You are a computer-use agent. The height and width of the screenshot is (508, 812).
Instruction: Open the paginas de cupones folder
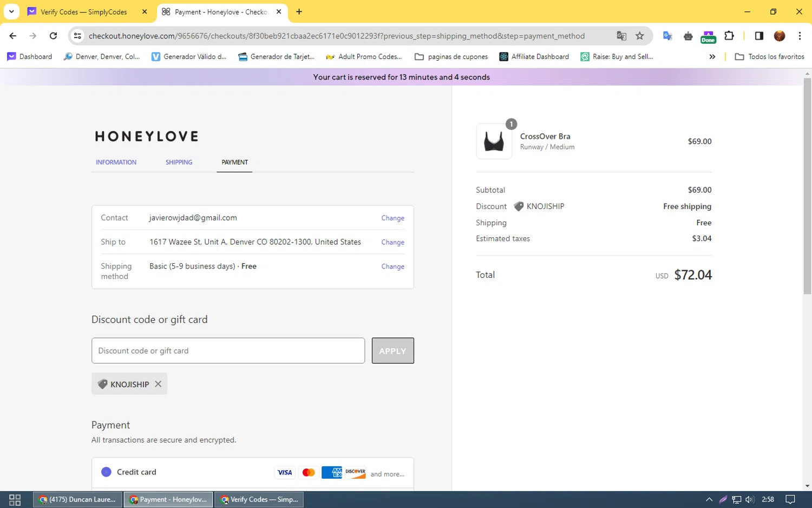tap(451, 56)
